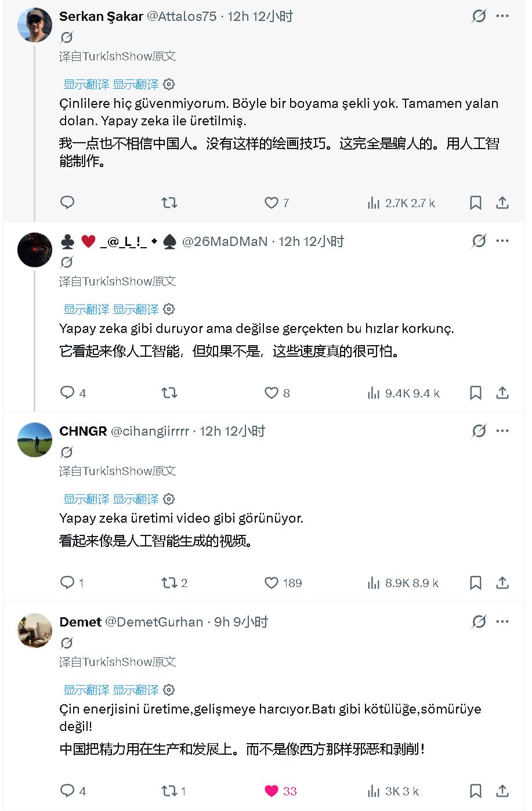Share the CHNGR tweet
Viewport: 532px width, 811px height.
pos(502,582)
